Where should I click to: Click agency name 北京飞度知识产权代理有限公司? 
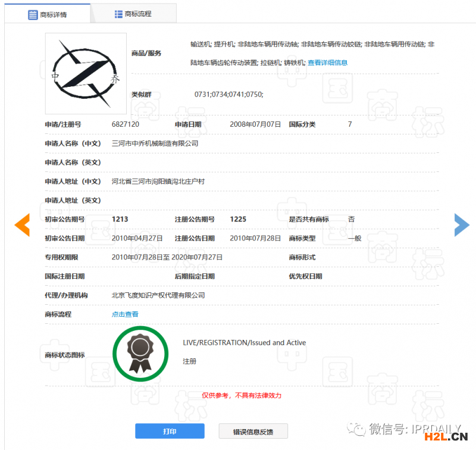coord(158,295)
